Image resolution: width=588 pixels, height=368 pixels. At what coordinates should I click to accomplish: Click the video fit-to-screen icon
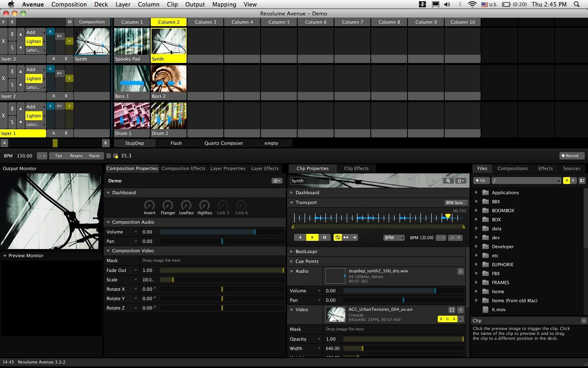point(452,310)
